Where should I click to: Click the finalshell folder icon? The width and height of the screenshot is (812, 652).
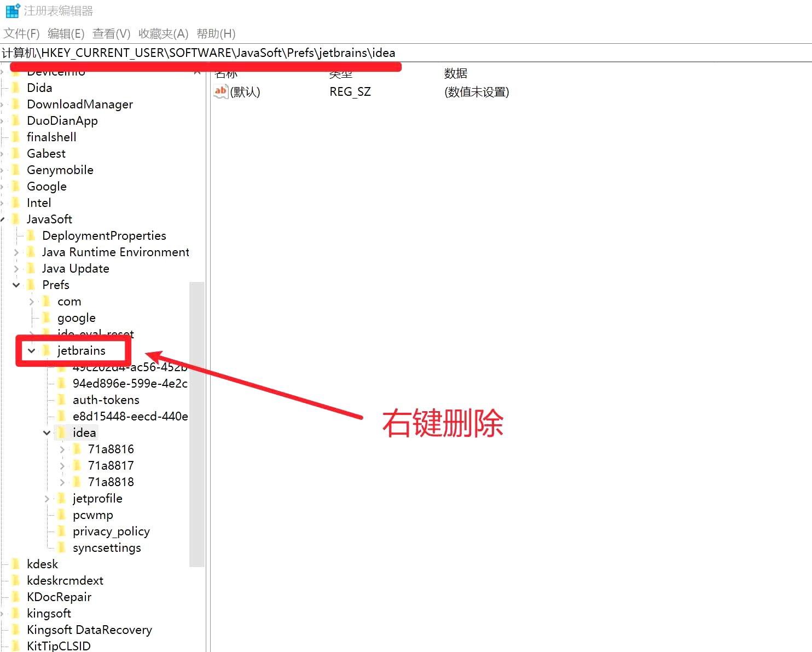[x=16, y=137]
